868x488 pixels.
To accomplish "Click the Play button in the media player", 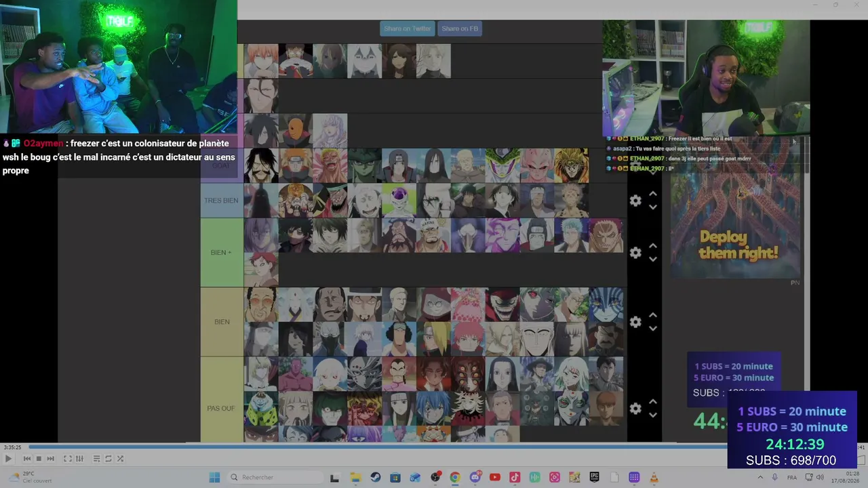I will click(x=8, y=459).
